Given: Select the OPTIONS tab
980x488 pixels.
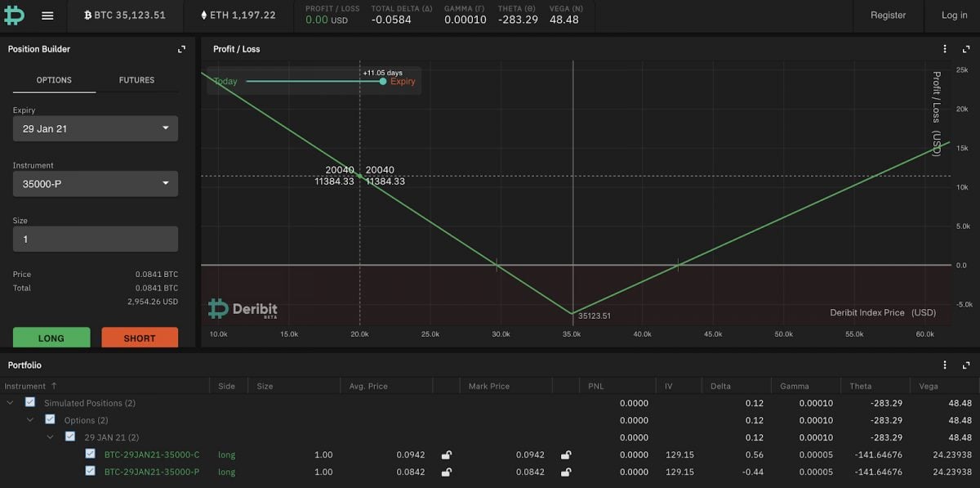Looking at the screenshot, I should point(55,80).
